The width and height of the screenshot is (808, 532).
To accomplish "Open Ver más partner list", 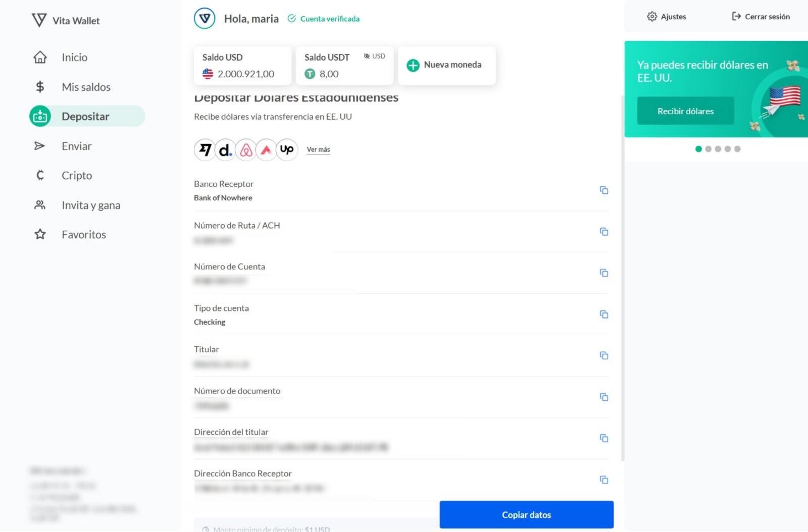I will tap(318, 149).
